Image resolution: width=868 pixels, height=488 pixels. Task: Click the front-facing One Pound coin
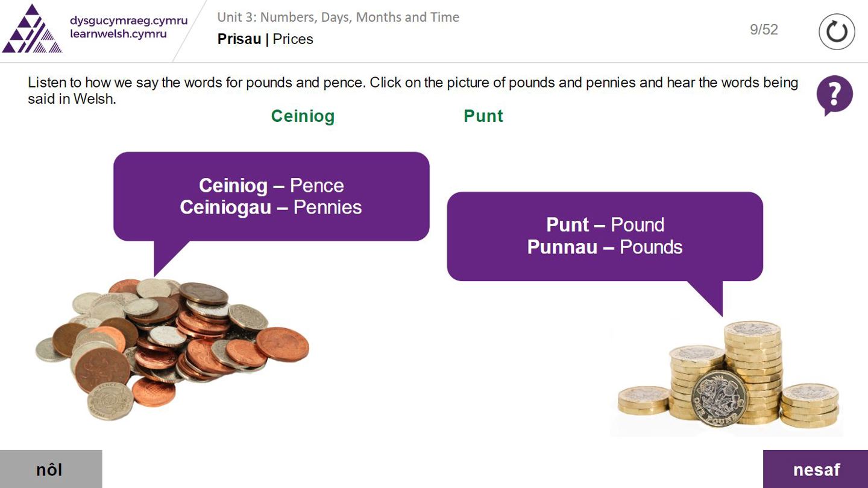719,397
